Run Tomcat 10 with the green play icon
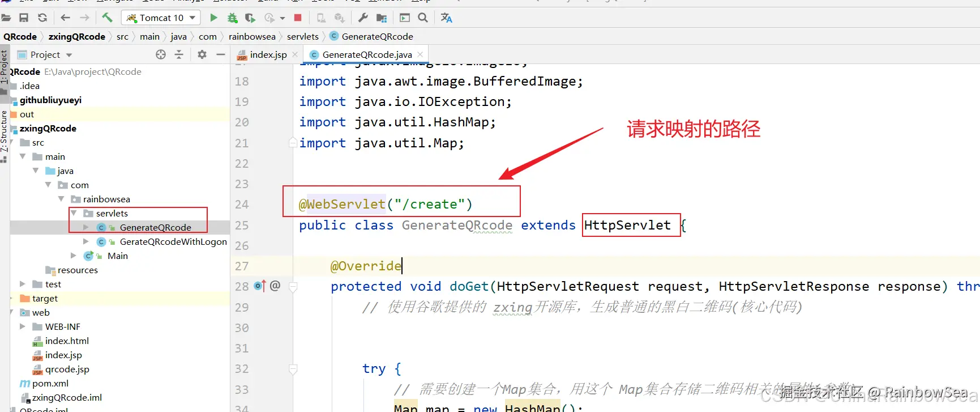 click(x=213, y=18)
